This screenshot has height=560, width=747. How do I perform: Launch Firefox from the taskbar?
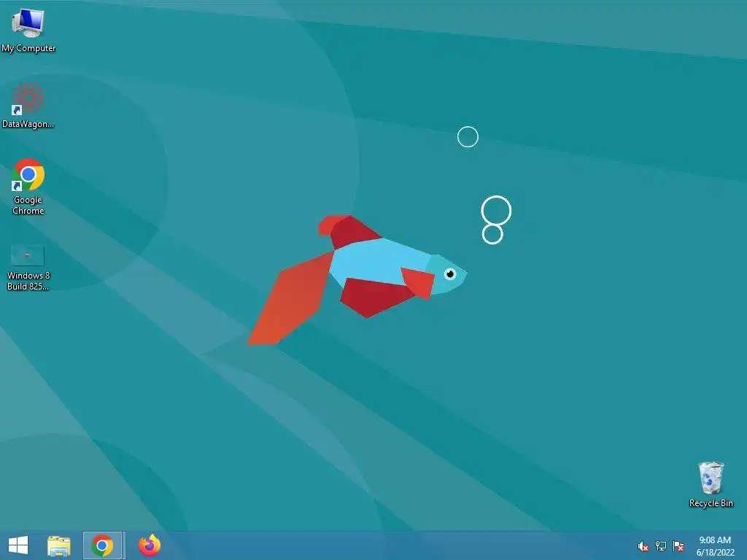click(x=149, y=545)
